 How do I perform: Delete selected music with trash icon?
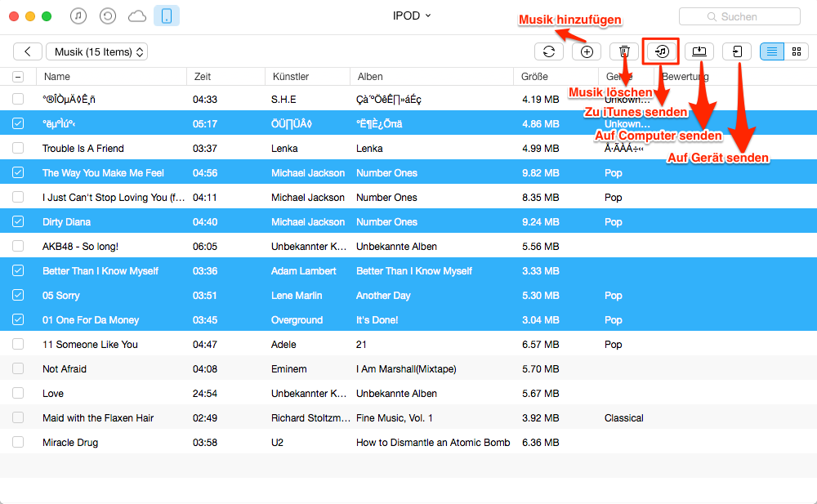(624, 51)
